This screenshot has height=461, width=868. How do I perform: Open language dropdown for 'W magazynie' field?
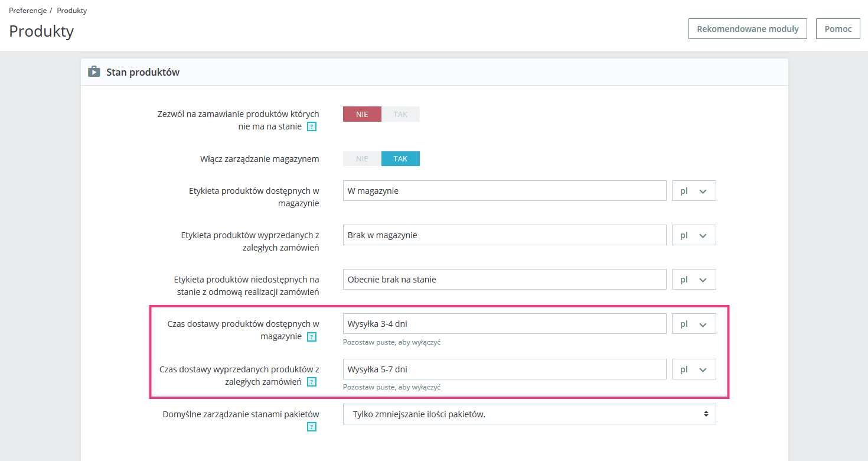click(x=694, y=191)
